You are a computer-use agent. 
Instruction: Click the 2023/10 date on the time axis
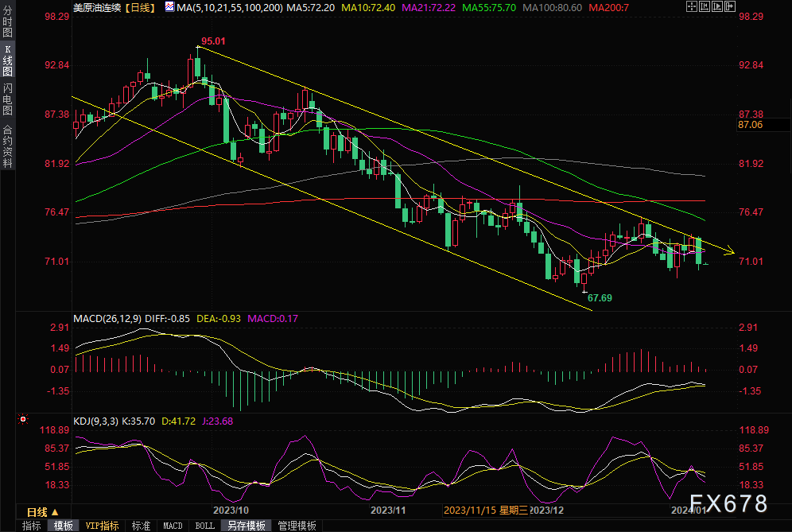231,511
